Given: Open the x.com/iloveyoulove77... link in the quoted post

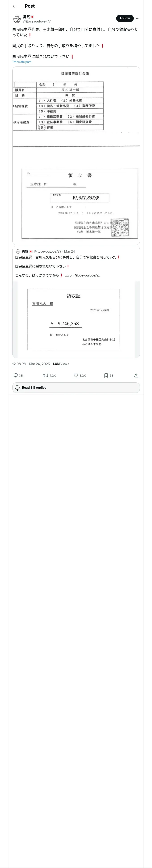Looking at the screenshot, I should coord(83,275).
